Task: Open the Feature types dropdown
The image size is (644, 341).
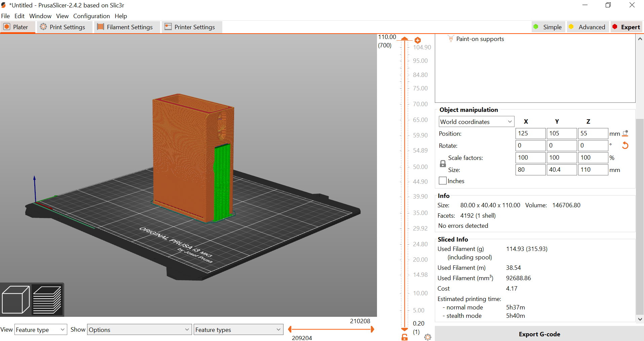Action: click(238, 330)
